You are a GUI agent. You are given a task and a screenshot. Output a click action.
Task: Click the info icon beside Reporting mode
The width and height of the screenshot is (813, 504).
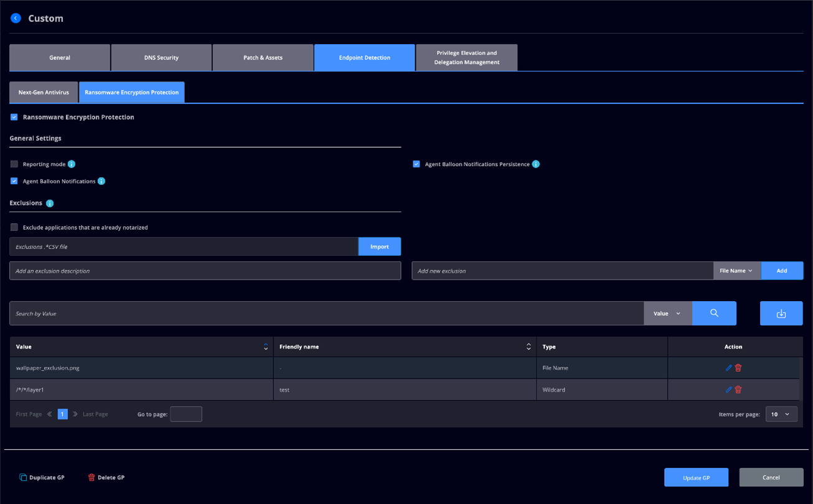pyautogui.click(x=72, y=164)
